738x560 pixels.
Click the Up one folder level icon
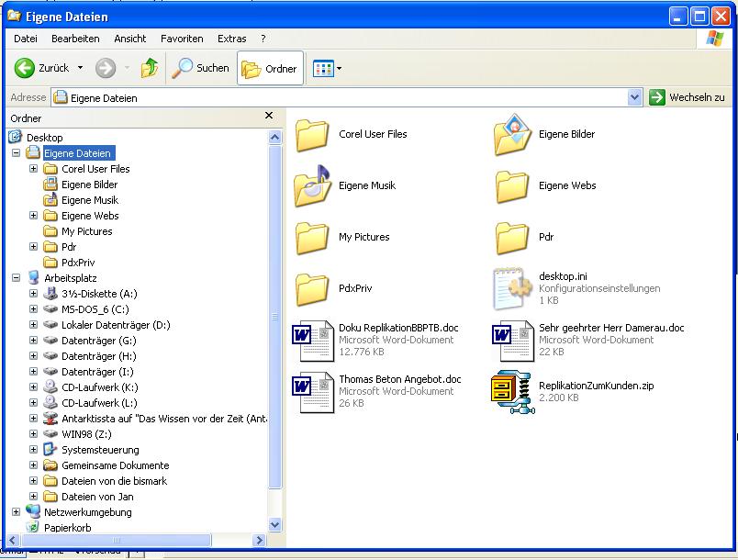click(150, 68)
